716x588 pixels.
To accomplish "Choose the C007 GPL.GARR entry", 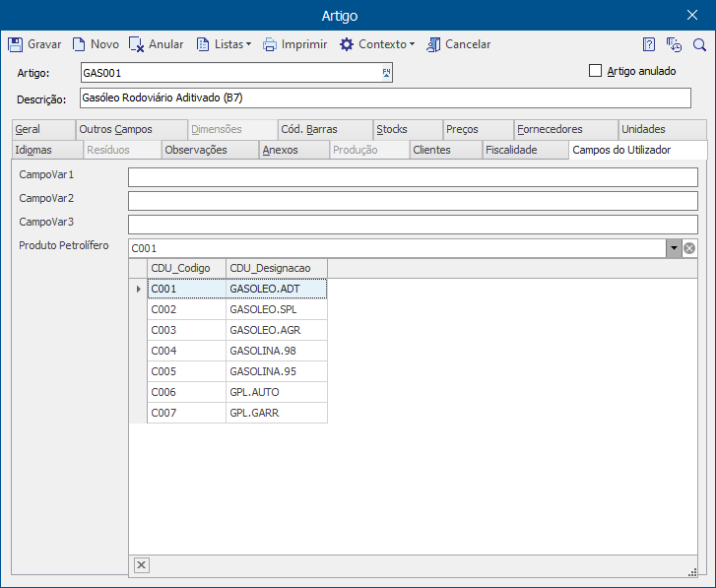I will (x=237, y=413).
